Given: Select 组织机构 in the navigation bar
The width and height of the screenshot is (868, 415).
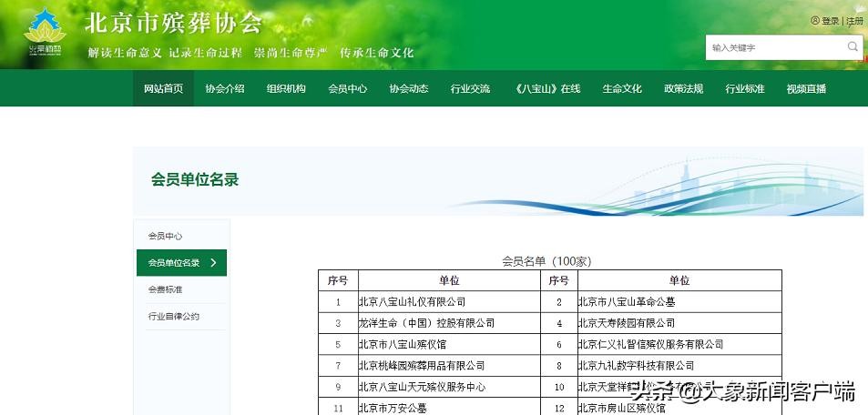Looking at the screenshot, I should coord(286,88).
